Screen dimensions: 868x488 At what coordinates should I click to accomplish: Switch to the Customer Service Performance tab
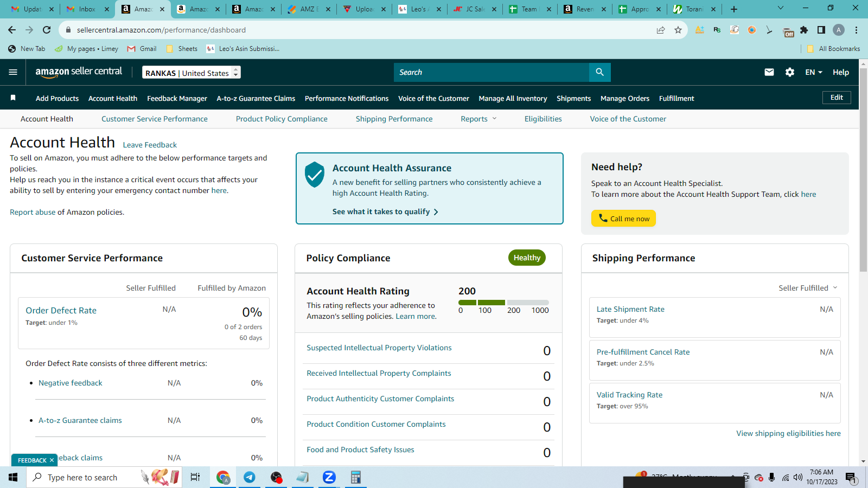[155, 119]
